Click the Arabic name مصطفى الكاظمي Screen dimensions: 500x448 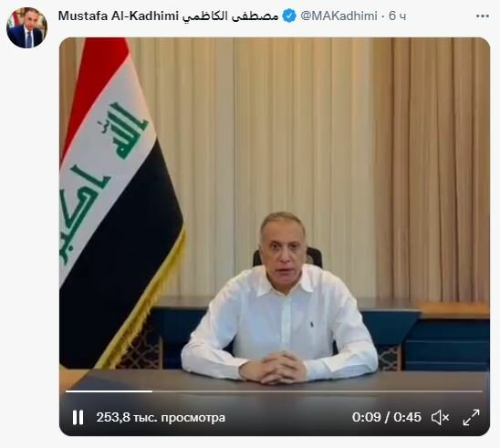tap(231, 16)
